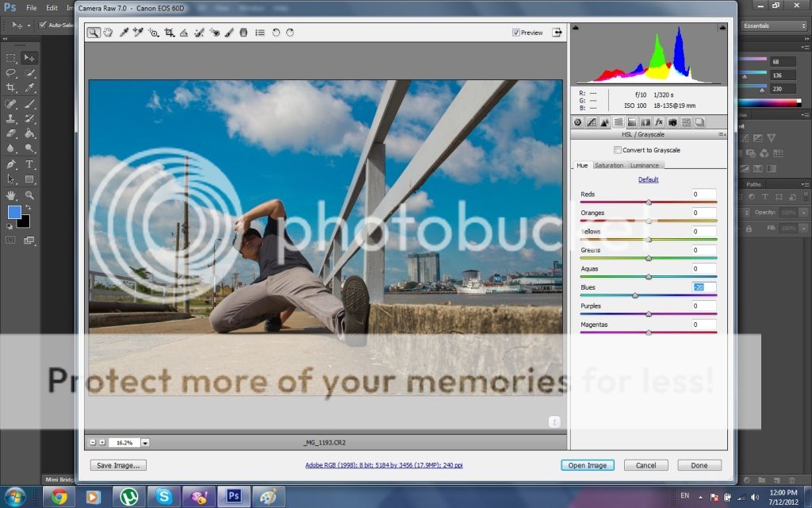Adjust the Reds hue slider handle
Viewport: 812px width, 508px height.
[649, 202]
